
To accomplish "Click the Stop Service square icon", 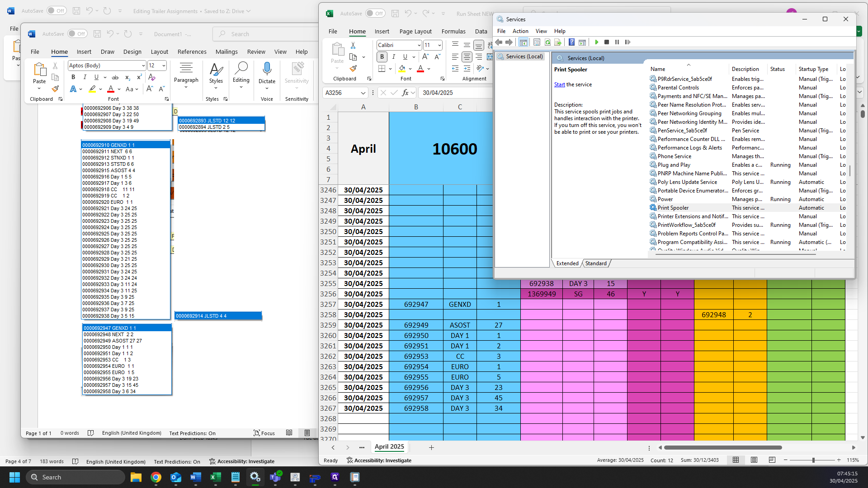I will pos(607,42).
